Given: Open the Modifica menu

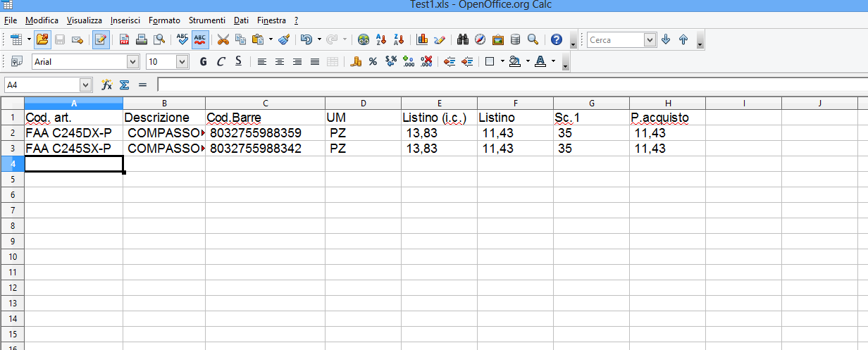Looking at the screenshot, I should pos(42,20).
